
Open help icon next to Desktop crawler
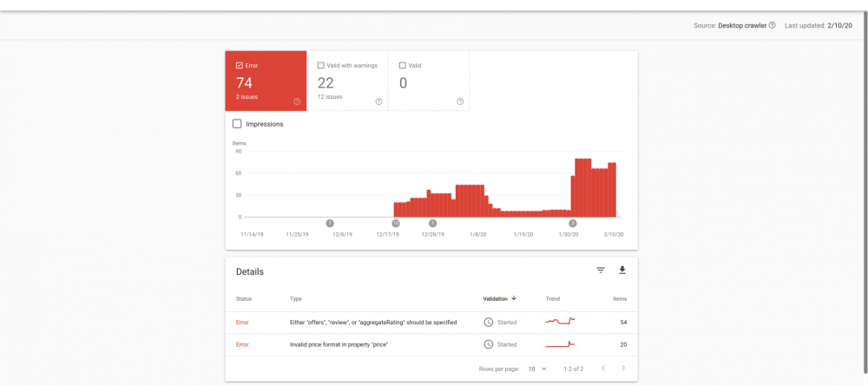click(x=773, y=25)
